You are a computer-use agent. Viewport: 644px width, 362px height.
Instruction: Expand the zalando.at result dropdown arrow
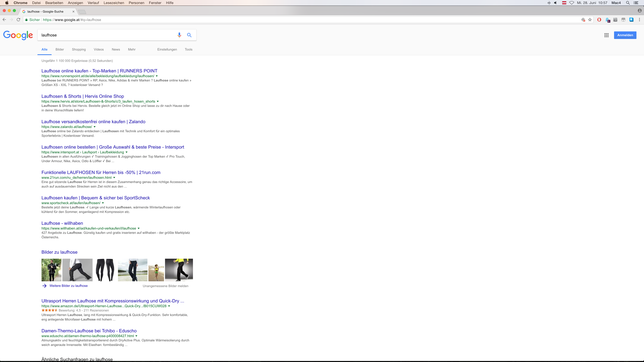pos(94,127)
